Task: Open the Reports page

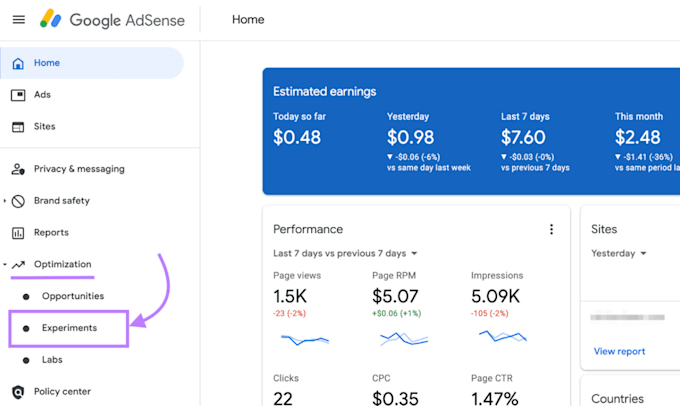Action: click(51, 232)
